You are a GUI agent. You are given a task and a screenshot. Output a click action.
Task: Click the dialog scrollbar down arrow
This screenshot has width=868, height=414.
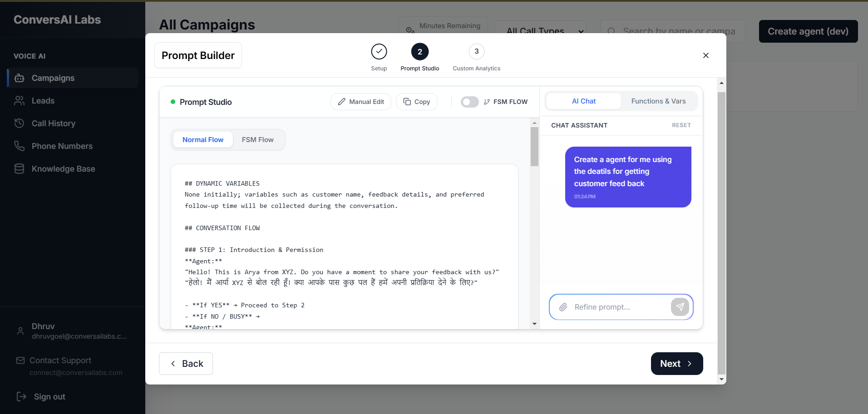[721, 379]
